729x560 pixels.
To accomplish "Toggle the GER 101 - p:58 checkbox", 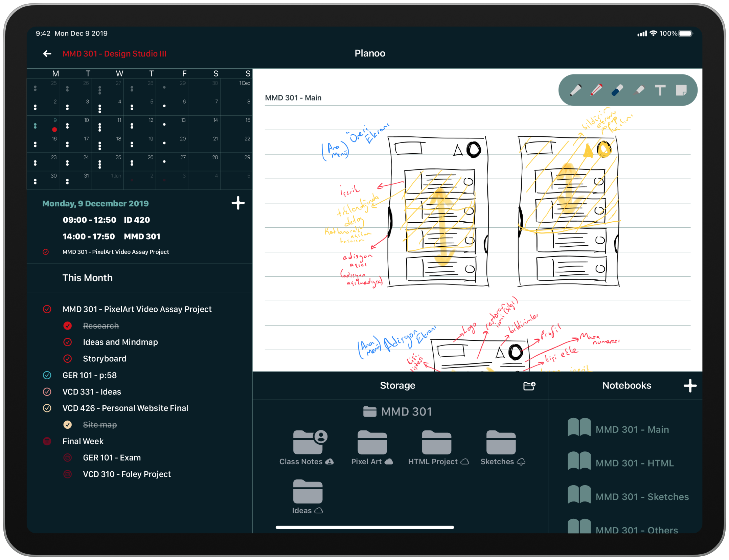I will tap(47, 375).
